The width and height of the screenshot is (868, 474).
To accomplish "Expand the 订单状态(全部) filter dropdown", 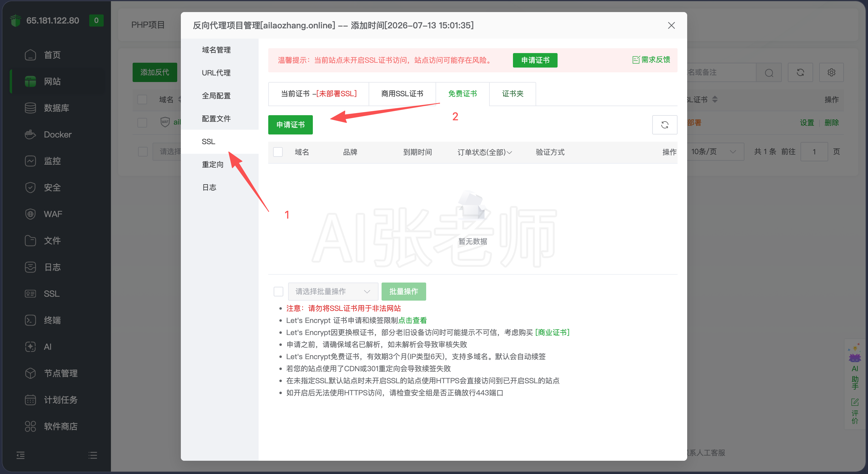I will pos(485,152).
